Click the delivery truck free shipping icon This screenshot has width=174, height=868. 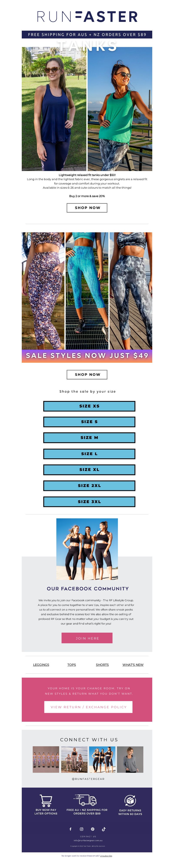[85, 800]
